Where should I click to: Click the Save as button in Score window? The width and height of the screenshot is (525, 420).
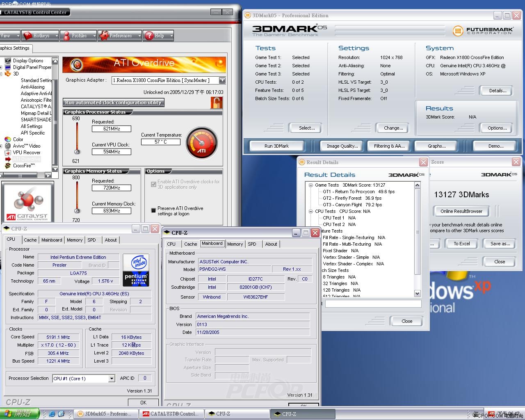500,244
